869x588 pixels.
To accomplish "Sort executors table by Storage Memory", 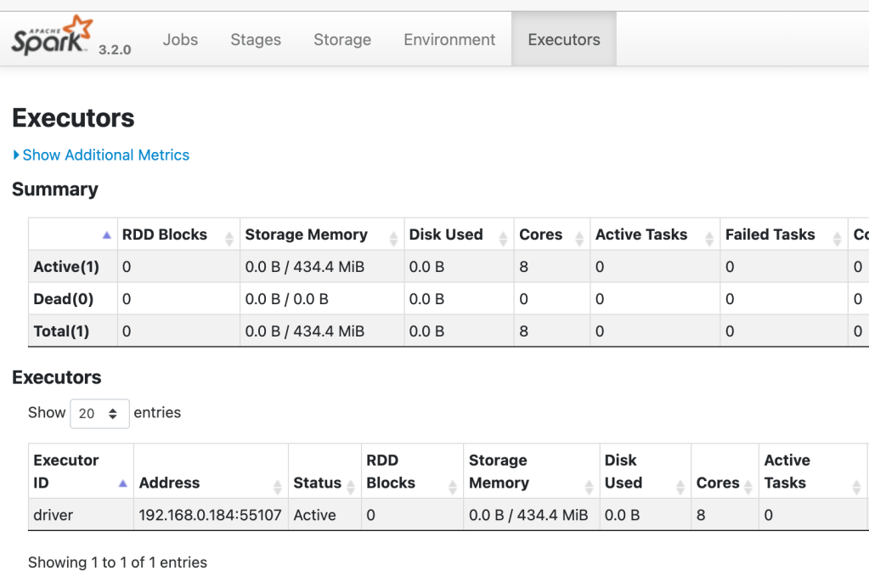I will coord(531,471).
